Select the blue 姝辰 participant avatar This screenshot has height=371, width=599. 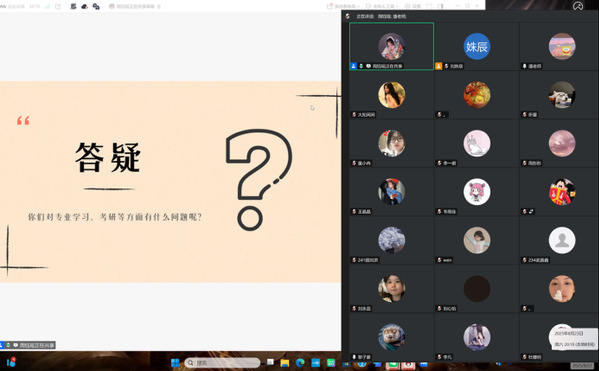477,46
